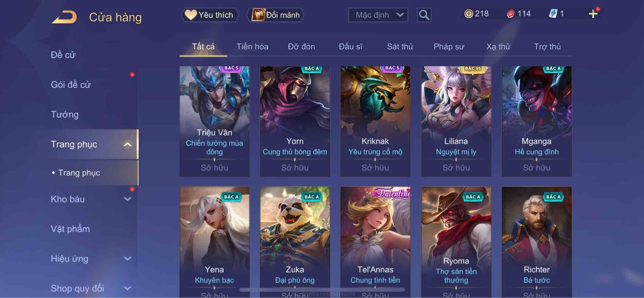
Task: Click the golden back arrow icon
Action: (x=64, y=17)
